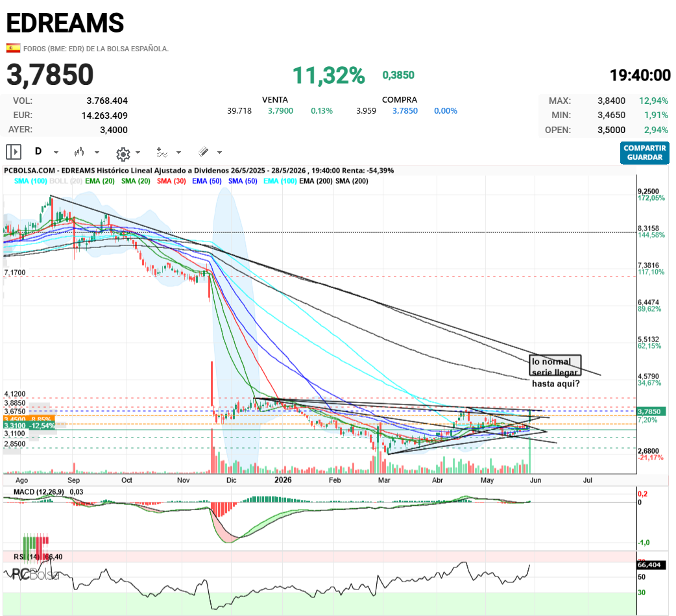Click the Spanish flag icon
Image resolution: width=676 pixels, height=616 pixels.
click(14, 48)
